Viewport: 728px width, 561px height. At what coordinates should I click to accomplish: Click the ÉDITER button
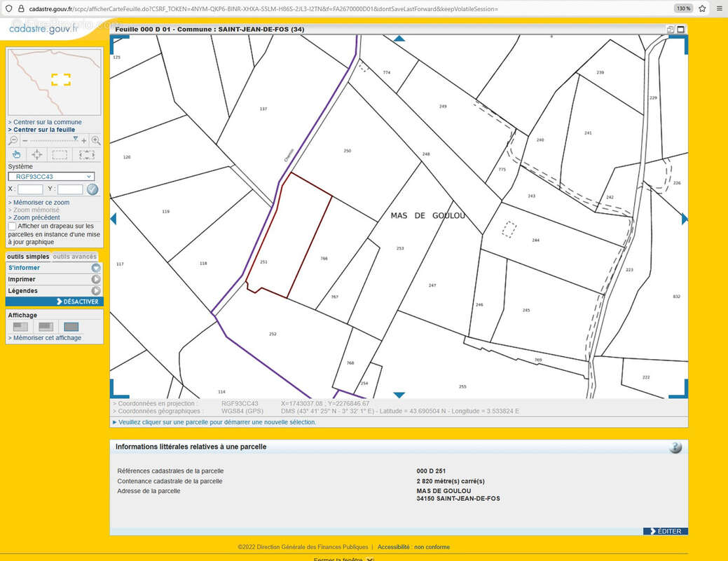pos(665,531)
